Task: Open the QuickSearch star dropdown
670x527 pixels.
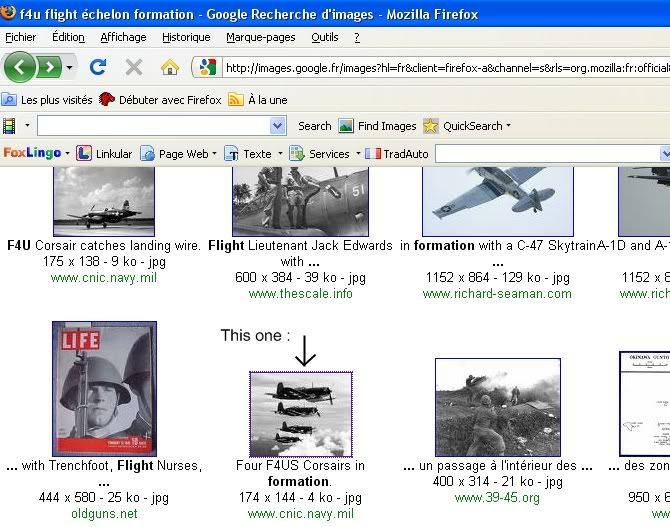Action: click(x=467, y=126)
